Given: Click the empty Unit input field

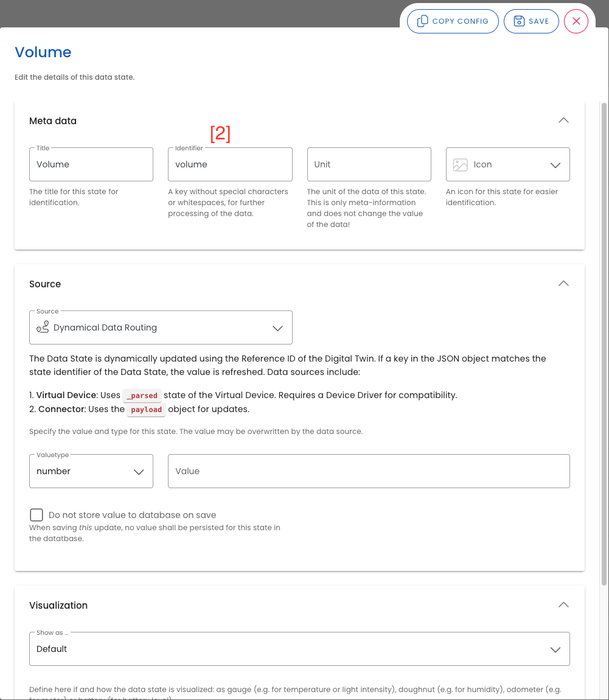Looking at the screenshot, I should (x=369, y=164).
